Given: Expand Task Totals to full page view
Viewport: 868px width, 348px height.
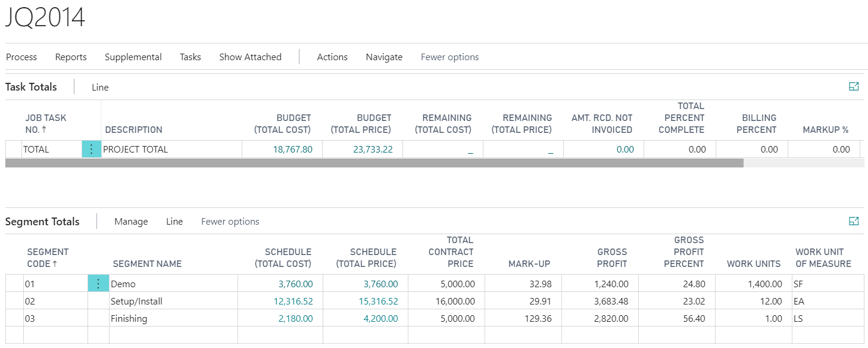Looking at the screenshot, I should coord(854,86).
